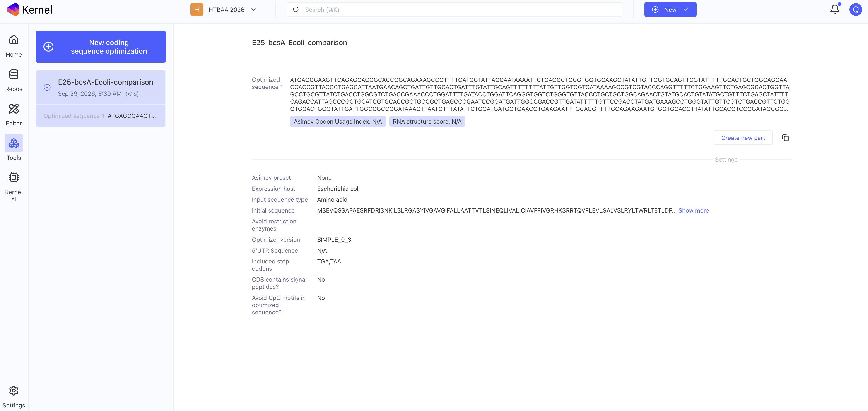
Task: Click Optimized sequence 1 preview row
Action: pyautogui.click(x=101, y=116)
